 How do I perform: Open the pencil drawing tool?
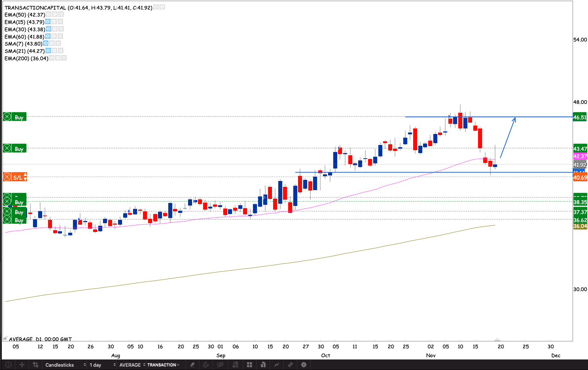192,364
